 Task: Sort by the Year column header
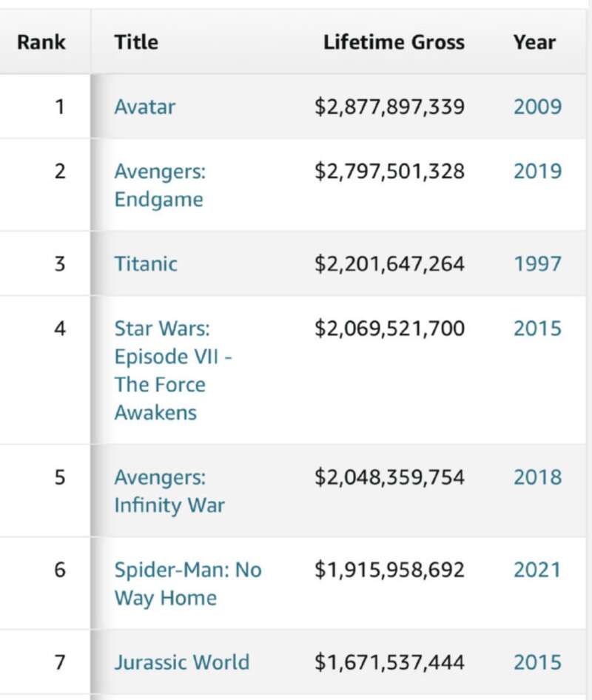click(x=534, y=42)
